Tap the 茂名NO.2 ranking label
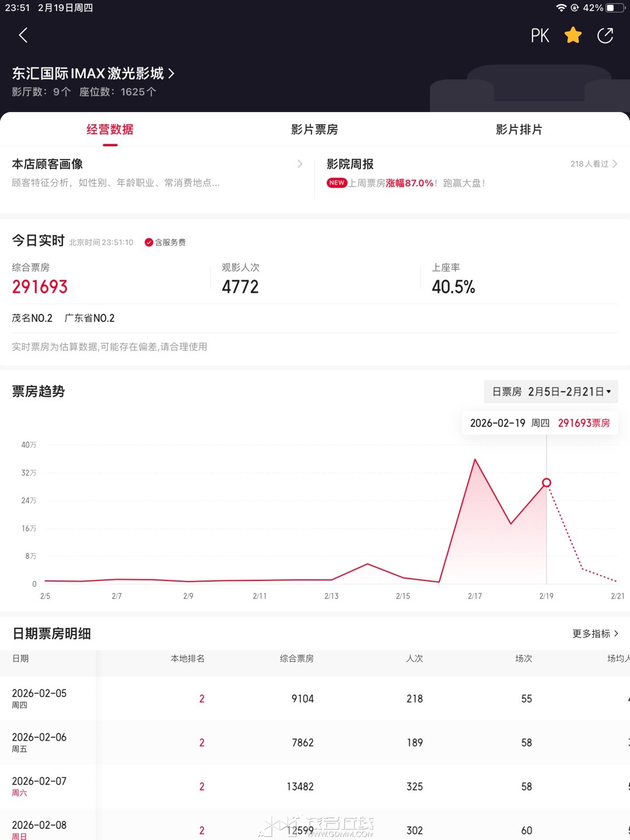 pos(32,318)
